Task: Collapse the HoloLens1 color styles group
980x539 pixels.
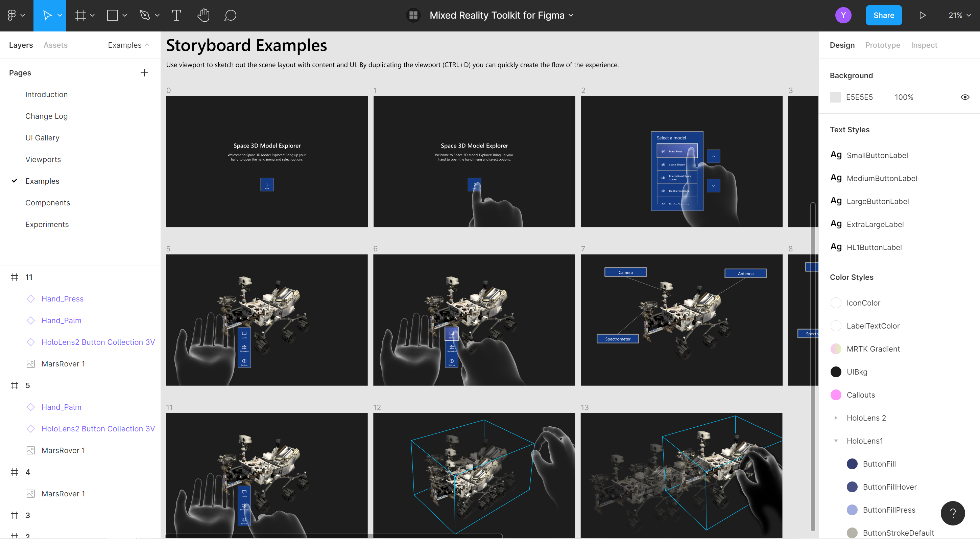Action: pyautogui.click(x=836, y=441)
